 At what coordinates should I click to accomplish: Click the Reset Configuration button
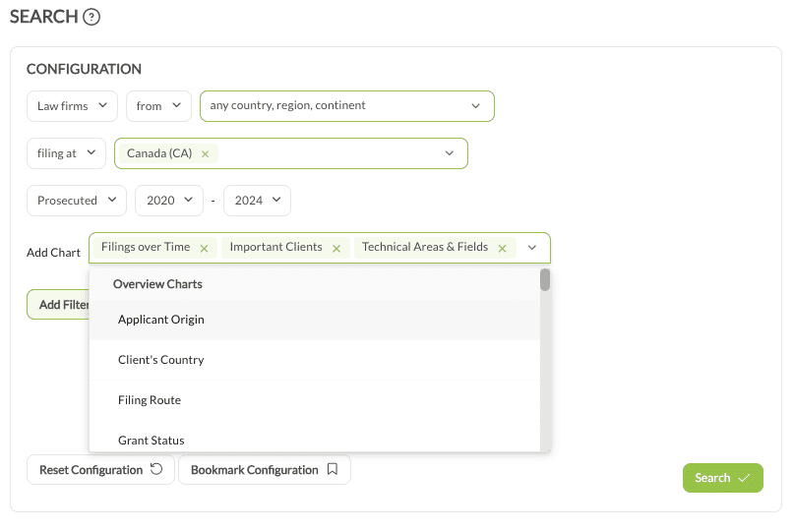[x=100, y=470]
